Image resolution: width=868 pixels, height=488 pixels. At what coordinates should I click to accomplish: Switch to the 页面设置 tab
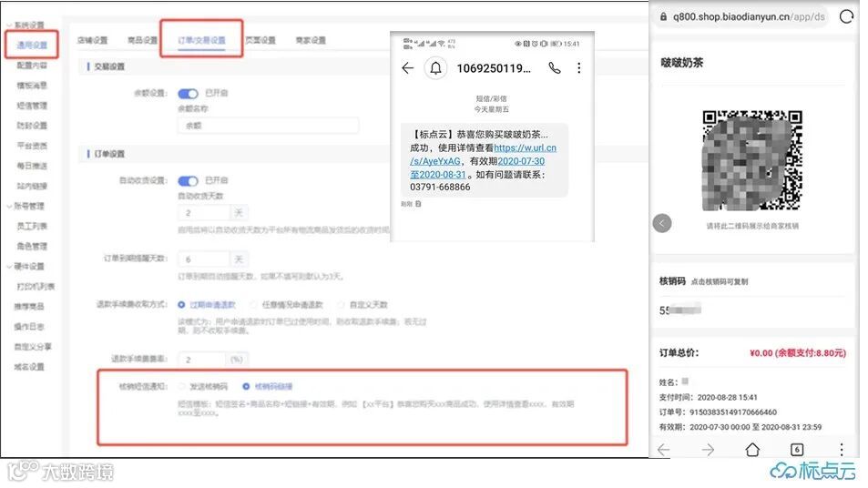pyautogui.click(x=260, y=40)
